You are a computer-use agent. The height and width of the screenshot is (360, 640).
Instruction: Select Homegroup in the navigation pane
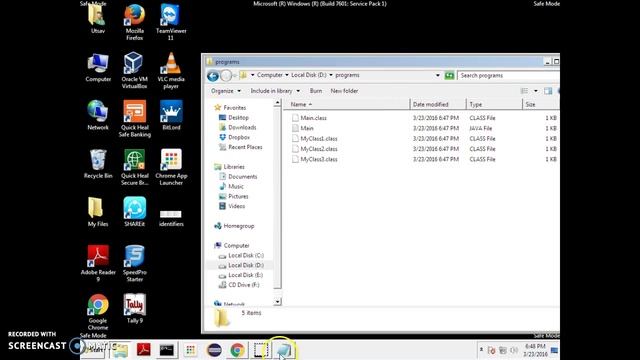[239, 226]
